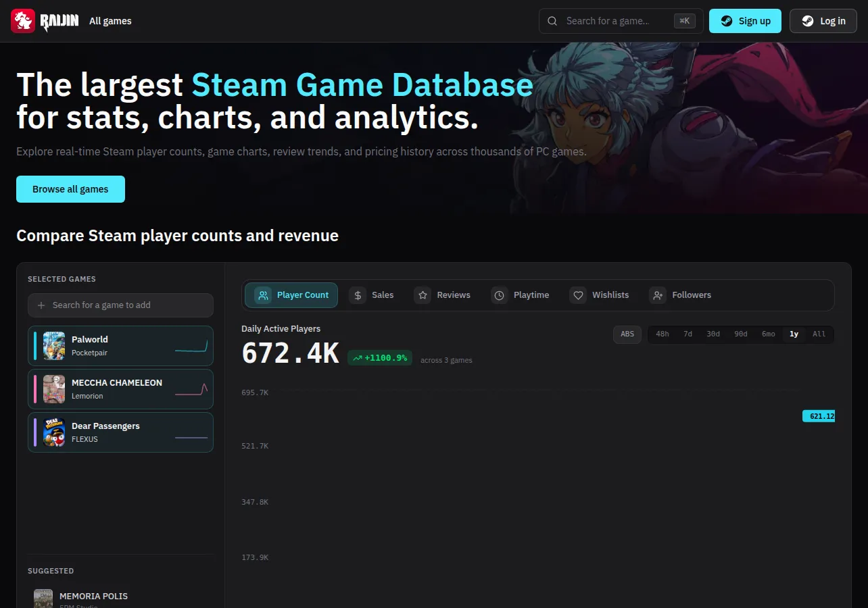Click the Palworld cyan color bar

point(35,346)
